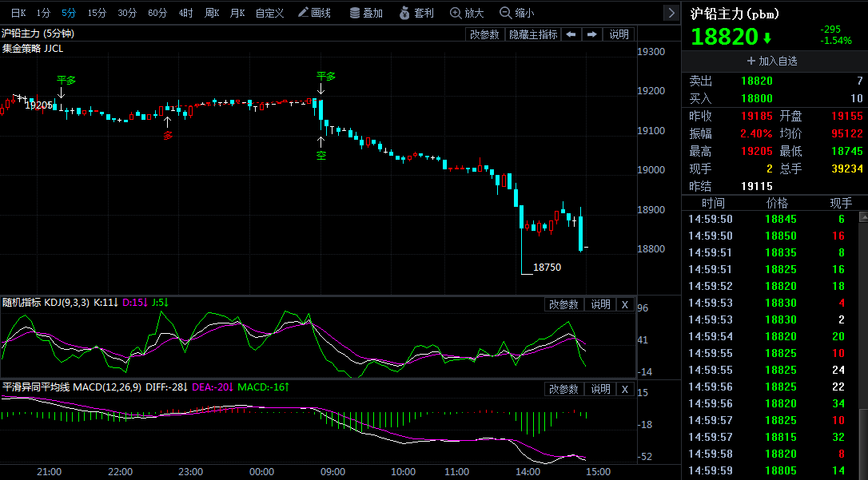The image size is (868, 480).
Task: Click the 19000 price axis label
Action: [651, 170]
